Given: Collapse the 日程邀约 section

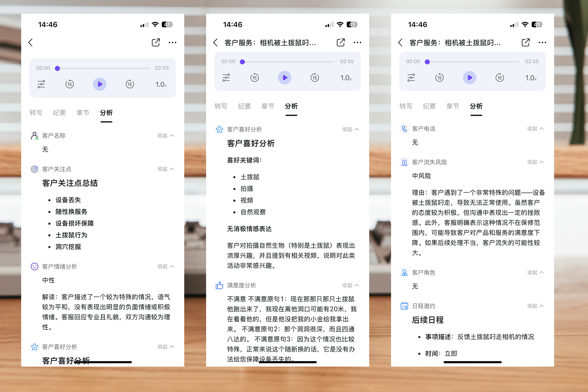Looking at the screenshot, I should (535, 306).
